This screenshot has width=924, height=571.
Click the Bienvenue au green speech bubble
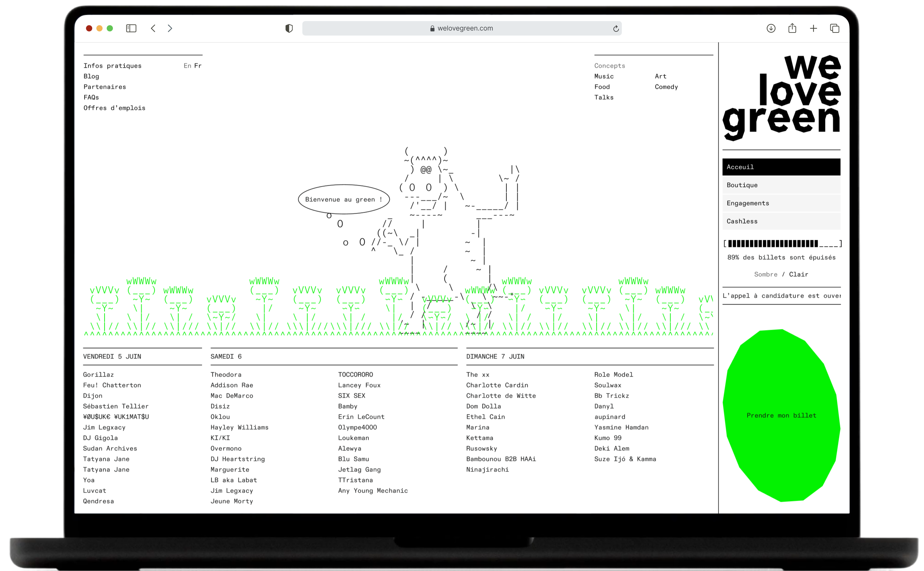coord(344,199)
